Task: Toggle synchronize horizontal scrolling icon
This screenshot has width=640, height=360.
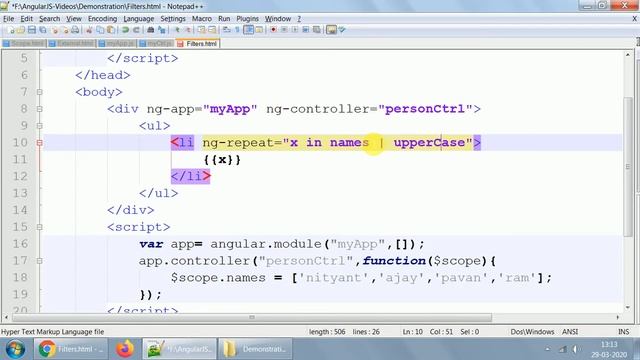Action: (212, 30)
